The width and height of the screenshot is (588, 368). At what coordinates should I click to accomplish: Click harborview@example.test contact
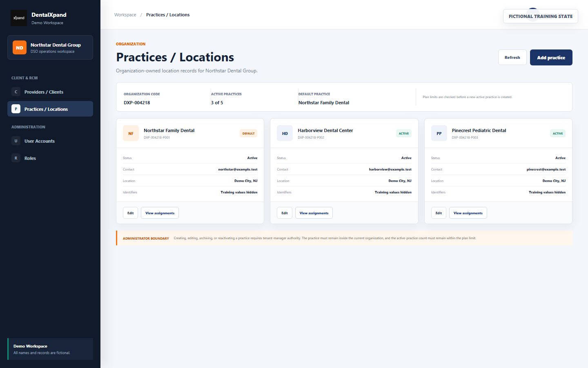(390, 169)
